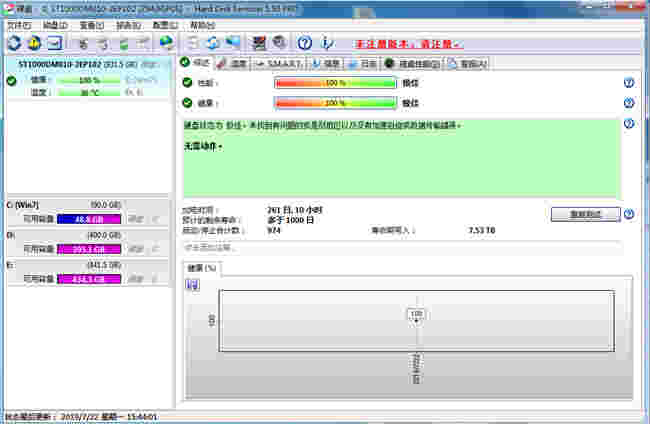The height and width of the screenshot is (424, 650).
Task: Click the info 'i' toolbar icon
Action: point(327,43)
